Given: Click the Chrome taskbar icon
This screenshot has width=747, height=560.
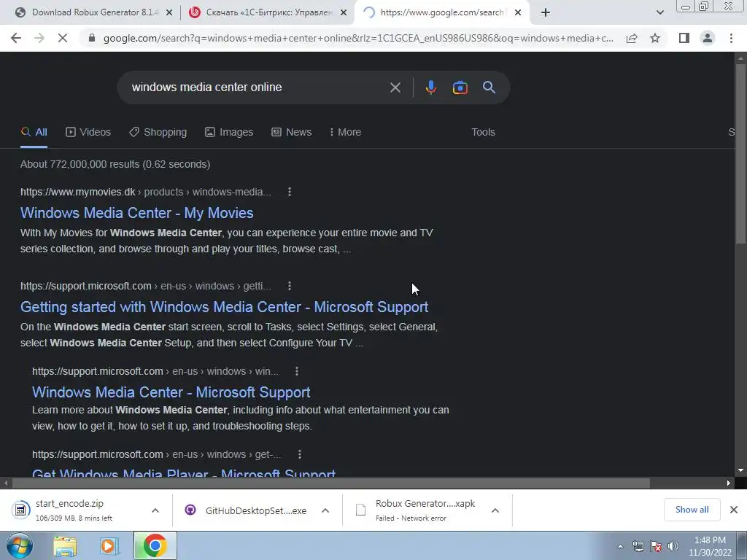Looking at the screenshot, I should pyautogui.click(x=155, y=546).
